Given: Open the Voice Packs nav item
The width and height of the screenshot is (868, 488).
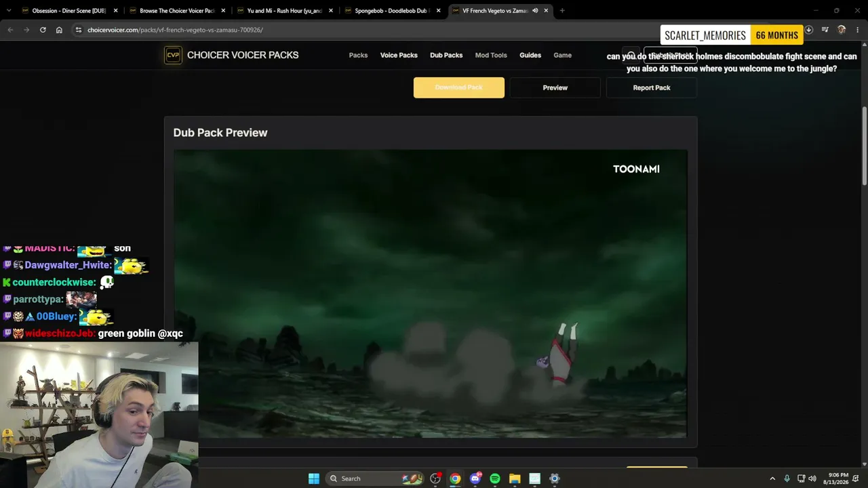Looking at the screenshot, I should 399,56.
